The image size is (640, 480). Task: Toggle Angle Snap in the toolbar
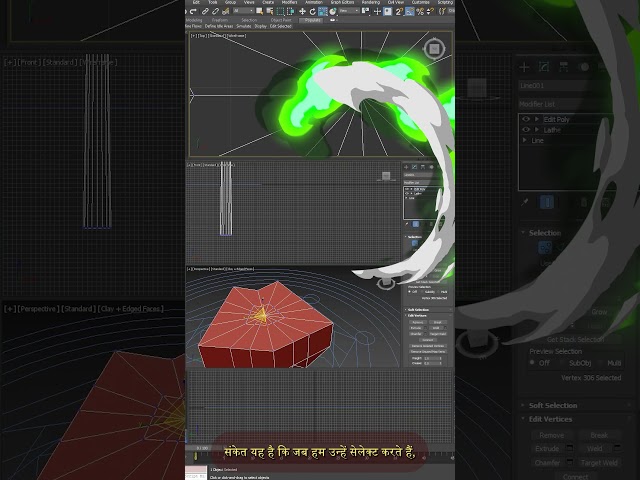(409, 11)
